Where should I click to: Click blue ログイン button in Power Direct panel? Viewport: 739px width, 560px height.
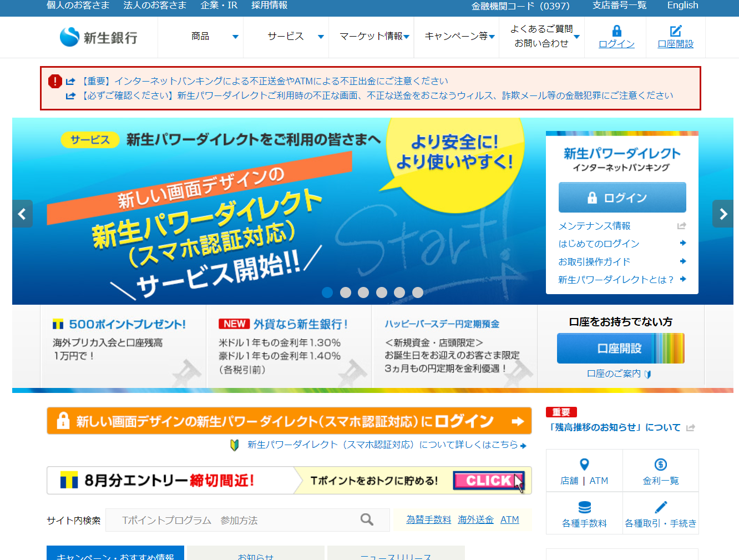622,198
